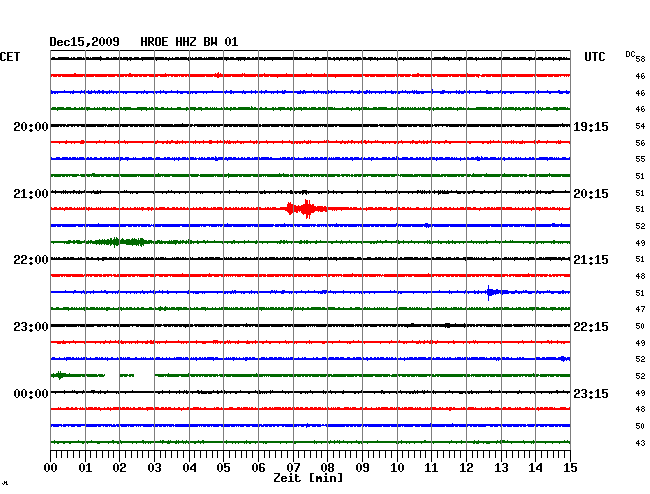Click the DC value "55"
This screenshot has height=494, width=650.
pos(640,159)
